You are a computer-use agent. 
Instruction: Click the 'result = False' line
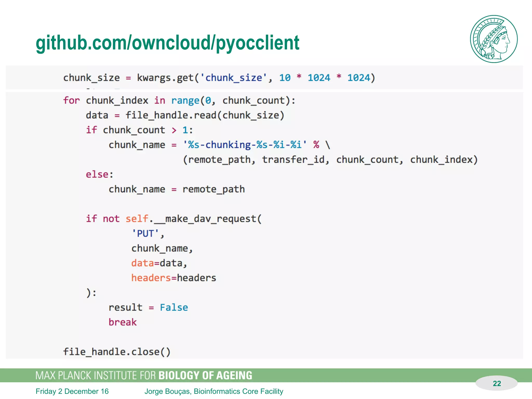click(148, 308)
